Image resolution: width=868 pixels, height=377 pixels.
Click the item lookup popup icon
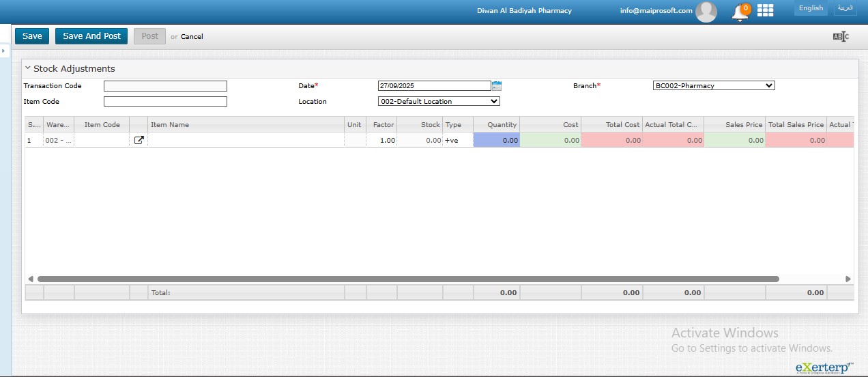tap(139, 140)
